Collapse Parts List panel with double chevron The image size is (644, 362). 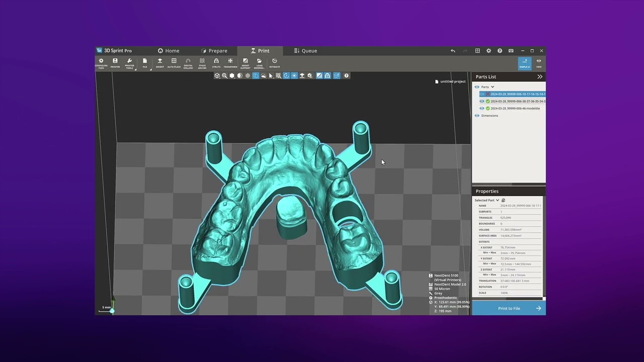(540, 77)
